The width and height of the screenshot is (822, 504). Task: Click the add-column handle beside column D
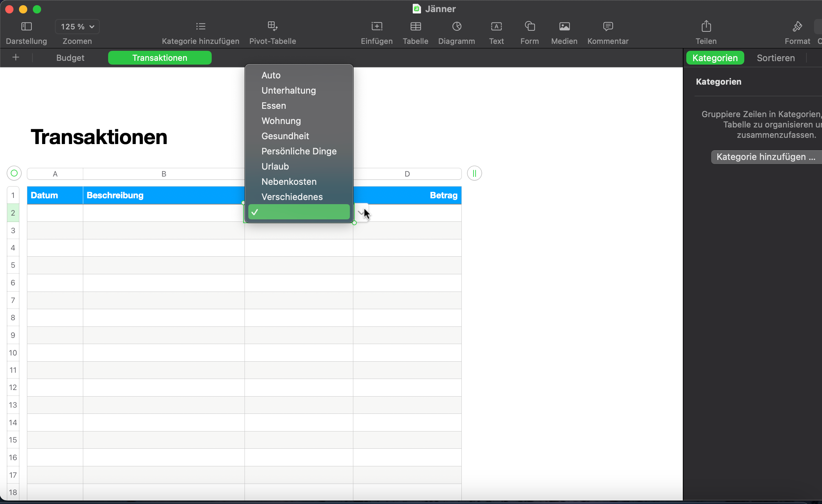(474, 173)
